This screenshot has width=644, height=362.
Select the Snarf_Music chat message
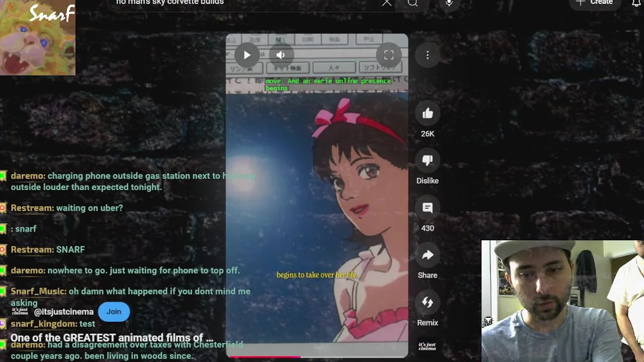click(x=130, y=297)
